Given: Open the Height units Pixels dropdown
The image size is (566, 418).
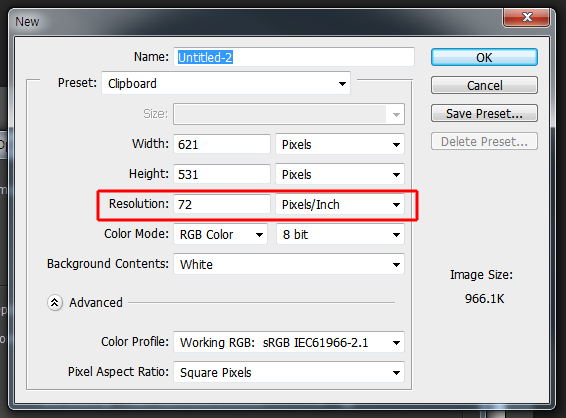Looking at the screenshot, I should [x=340, y=174].
